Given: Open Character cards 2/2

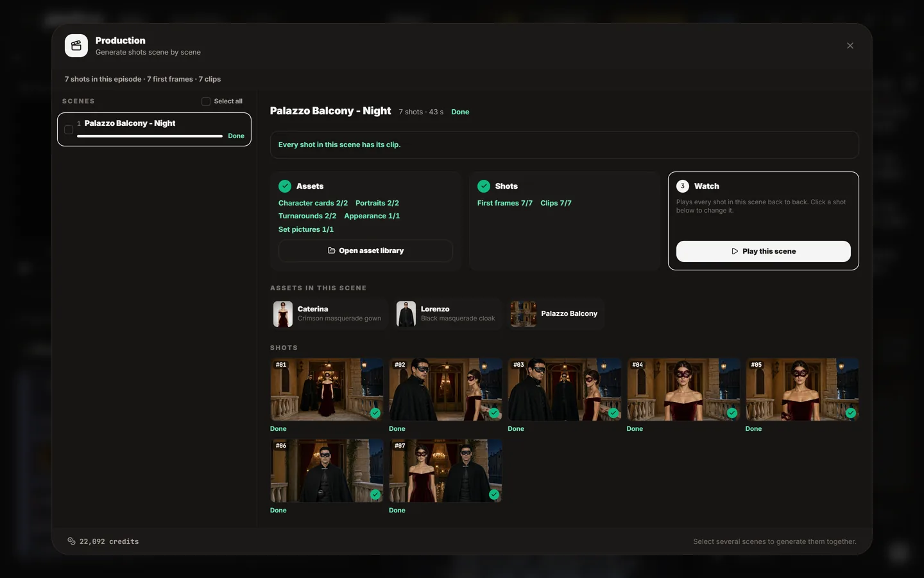Looking at the screenshot, I should coord(313,203).
